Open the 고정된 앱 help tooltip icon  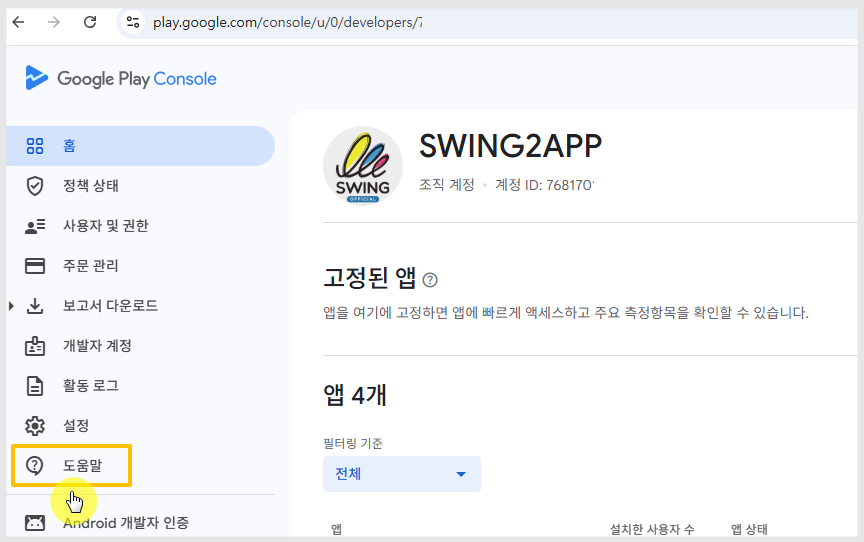tap(430, 280)
